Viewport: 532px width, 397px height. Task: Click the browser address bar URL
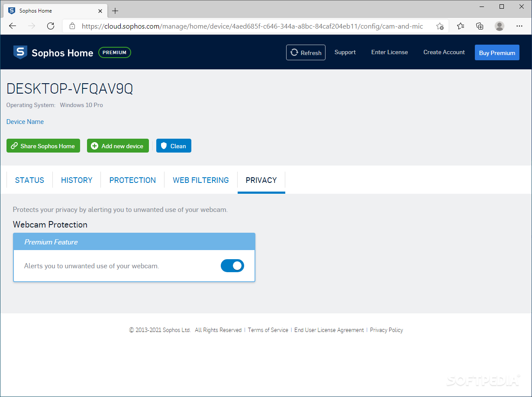point(252,26)
